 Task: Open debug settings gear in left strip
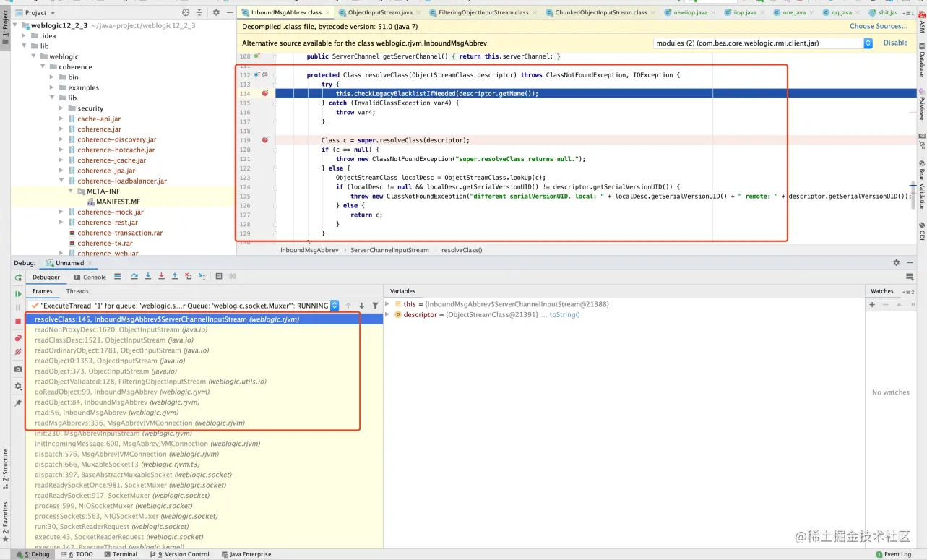[18, 386]
